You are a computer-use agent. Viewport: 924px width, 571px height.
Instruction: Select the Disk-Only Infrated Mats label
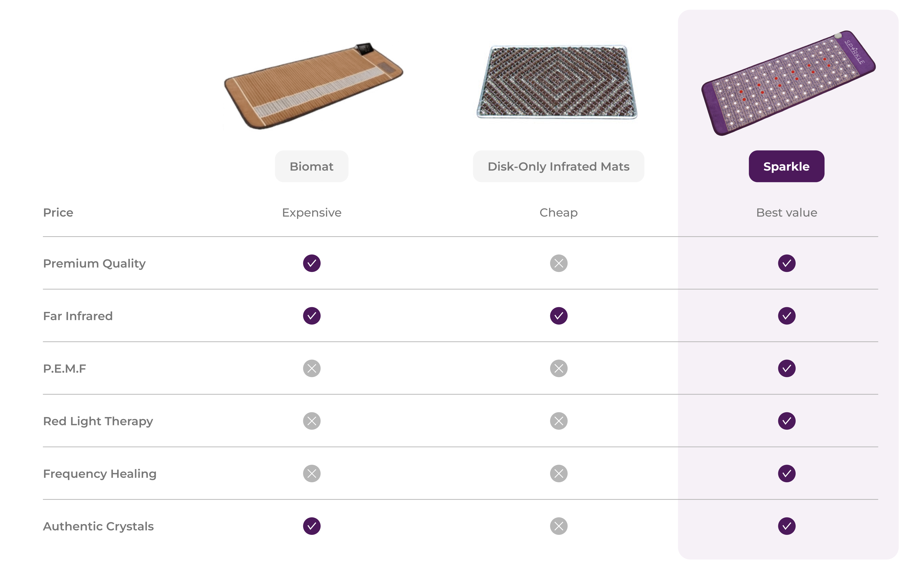[558, 166]
